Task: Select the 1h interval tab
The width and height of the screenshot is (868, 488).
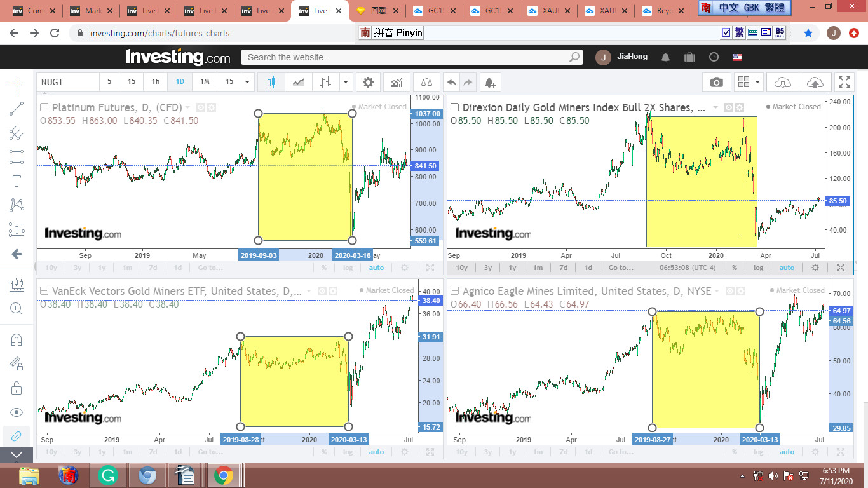Action: coord(155,82)
